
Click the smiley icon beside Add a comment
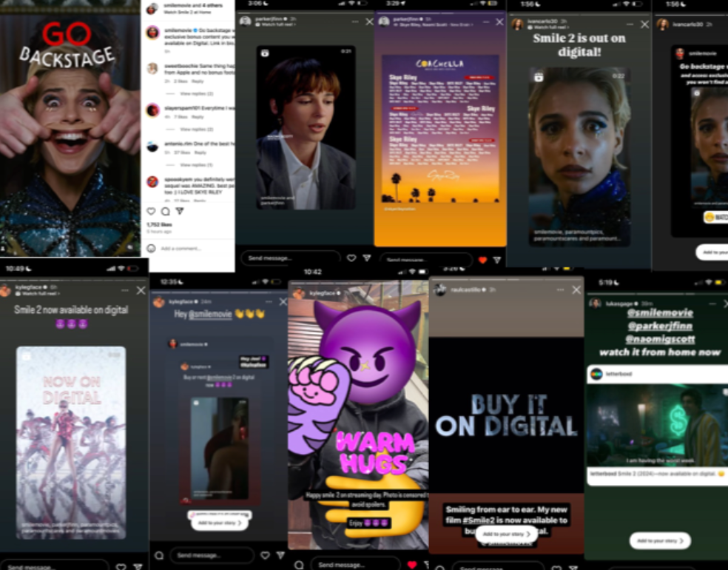151,249
